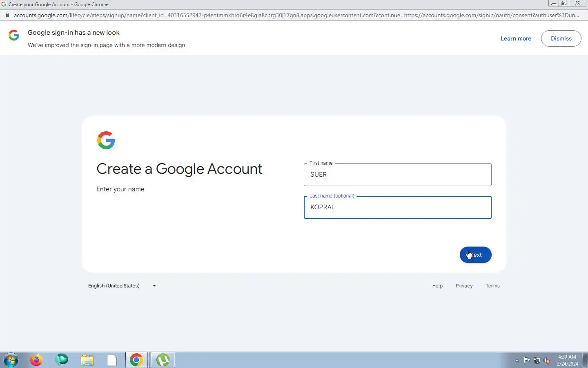
Task: Open the Help link
Action: click(437, 286)
